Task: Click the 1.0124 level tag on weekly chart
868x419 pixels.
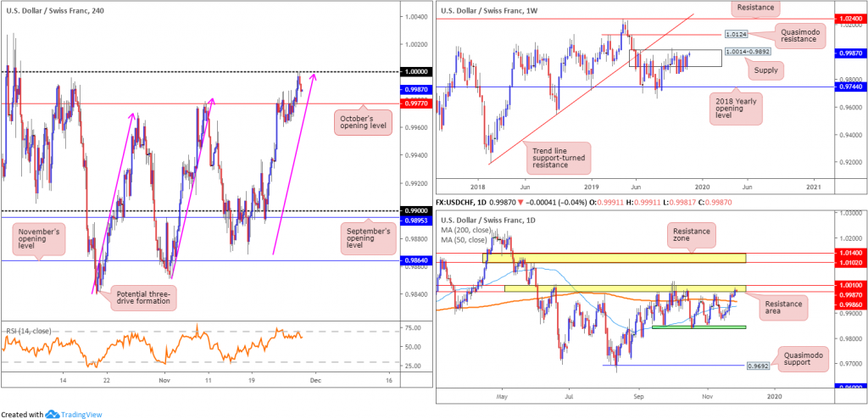Action: [x=736, y=35]
